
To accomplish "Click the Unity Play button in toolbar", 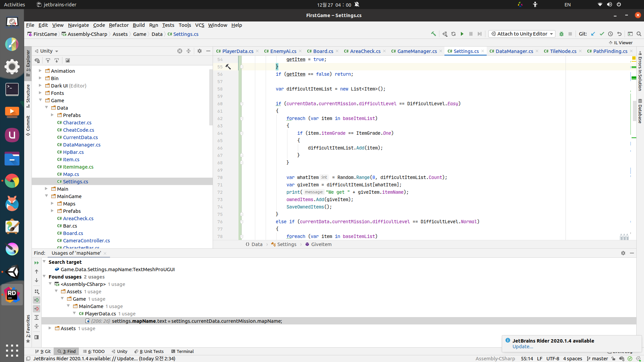I will coord(462,34).
